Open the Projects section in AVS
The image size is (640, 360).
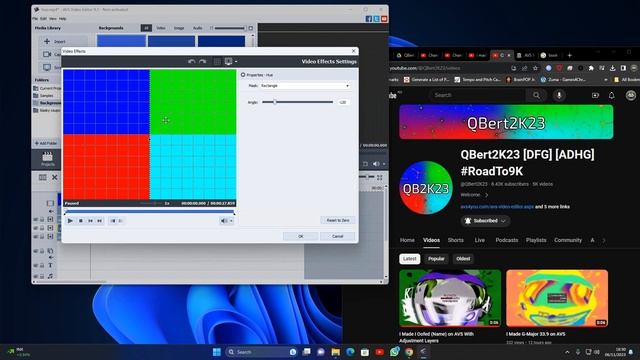pyautogui.click(x=47, y=158)
